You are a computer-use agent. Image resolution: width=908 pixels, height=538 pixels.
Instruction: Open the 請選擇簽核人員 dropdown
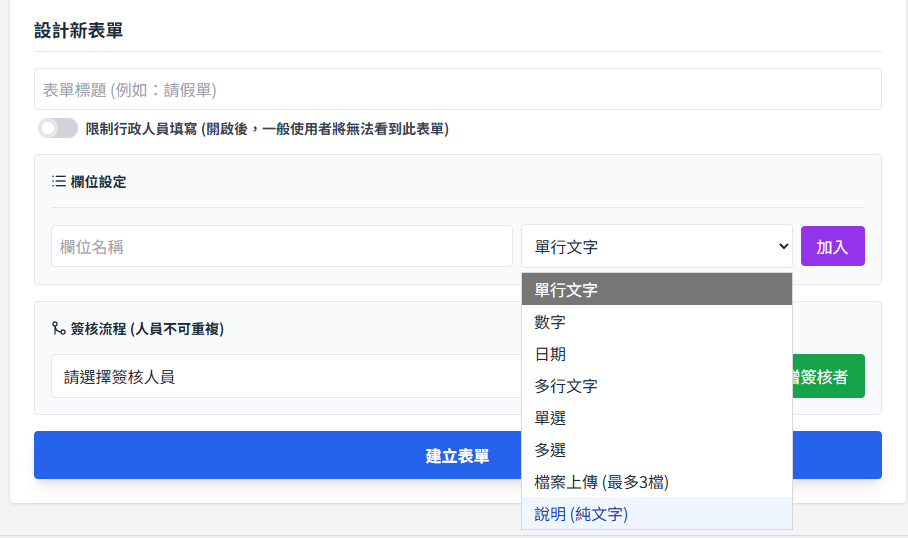tap(285, 377)
